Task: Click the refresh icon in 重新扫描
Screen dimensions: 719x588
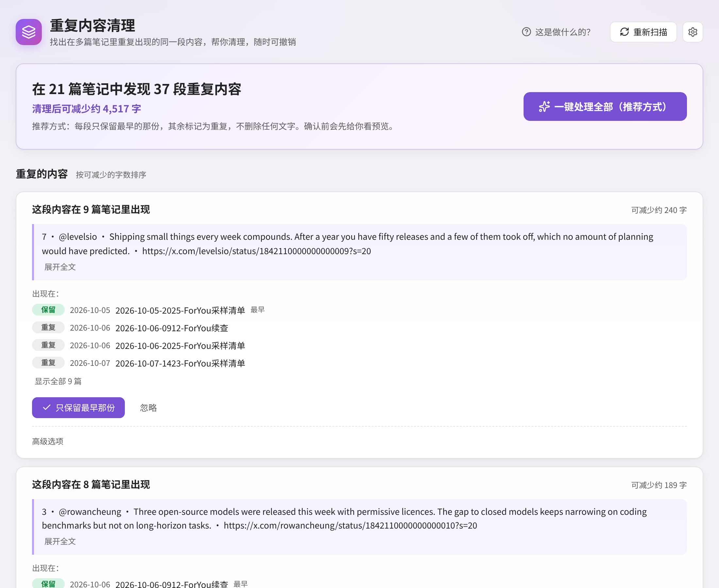Action: (x=625, y=32)
